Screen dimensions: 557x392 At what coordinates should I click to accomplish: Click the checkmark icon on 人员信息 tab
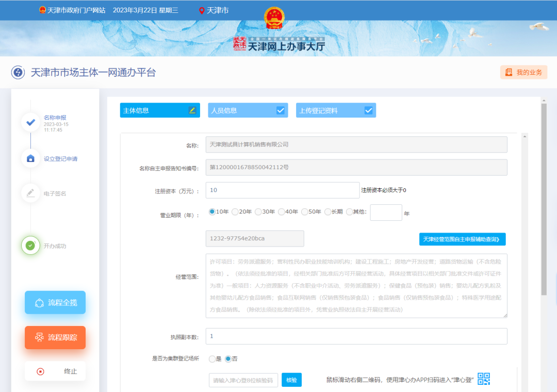[x=280, y=110]
